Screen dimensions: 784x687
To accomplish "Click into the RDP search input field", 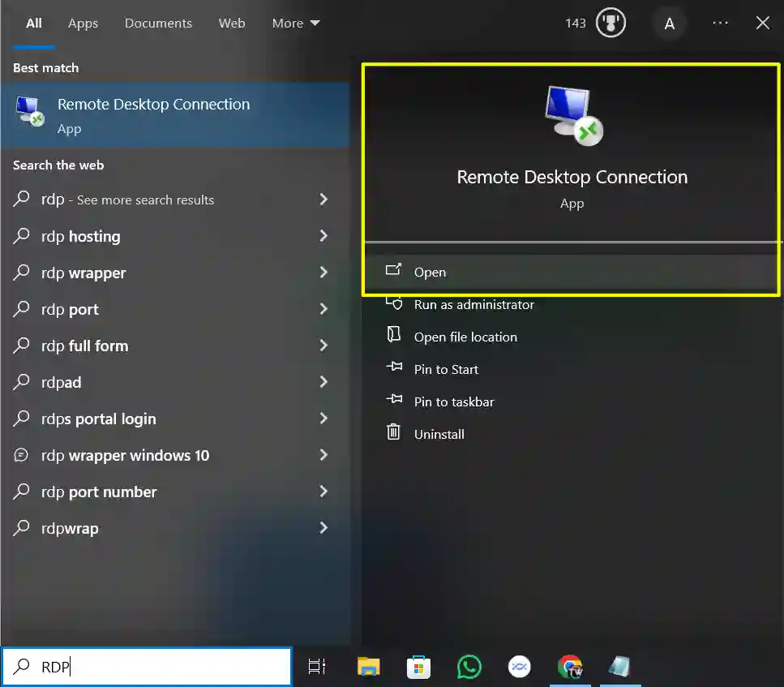I will point(147,667).
